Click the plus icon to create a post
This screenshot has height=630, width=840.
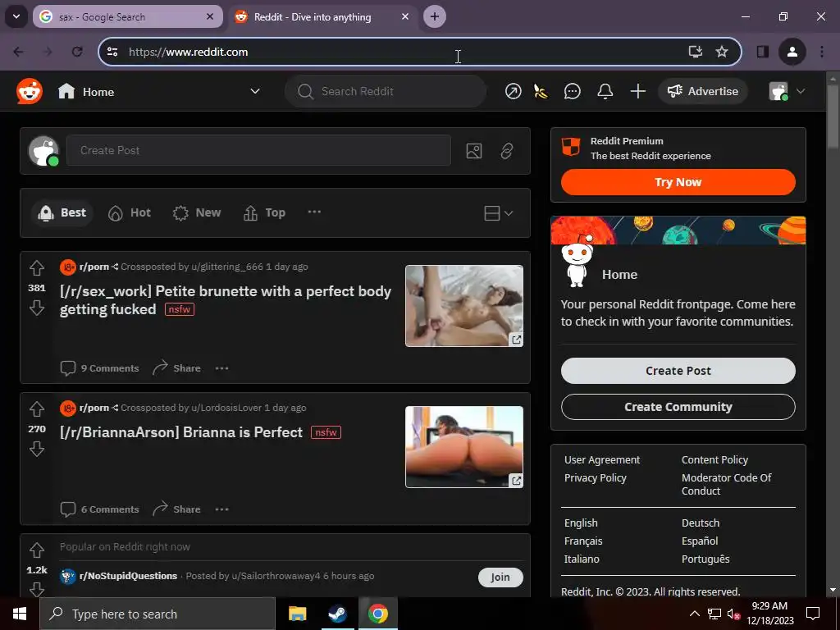point(637,92)
